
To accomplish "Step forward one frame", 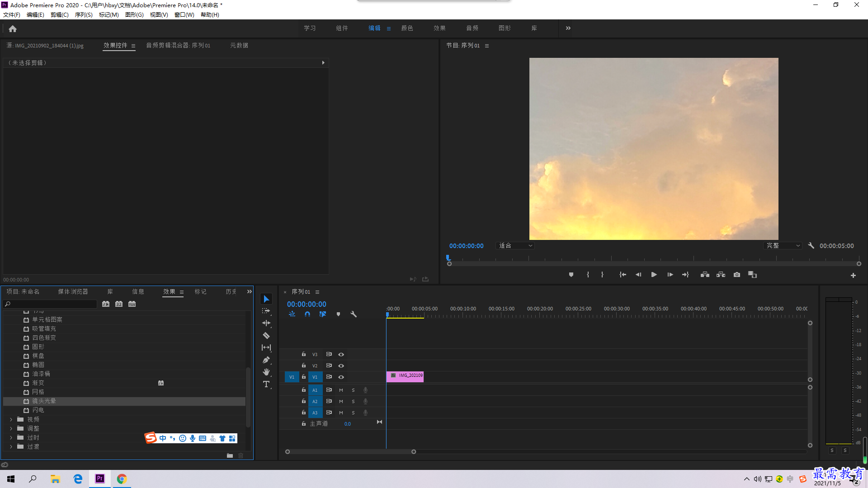I will coord(670,275).
